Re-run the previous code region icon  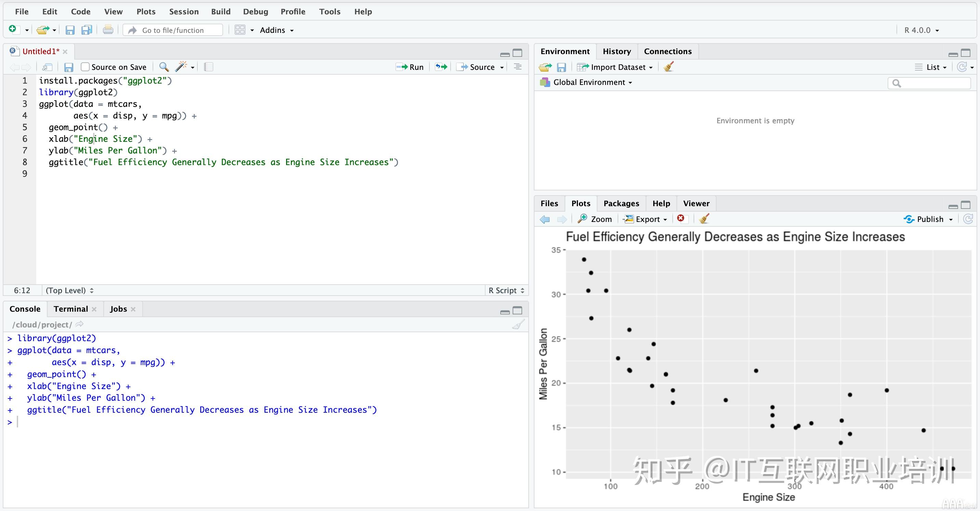pyautogui.click(x=441, y=67)
